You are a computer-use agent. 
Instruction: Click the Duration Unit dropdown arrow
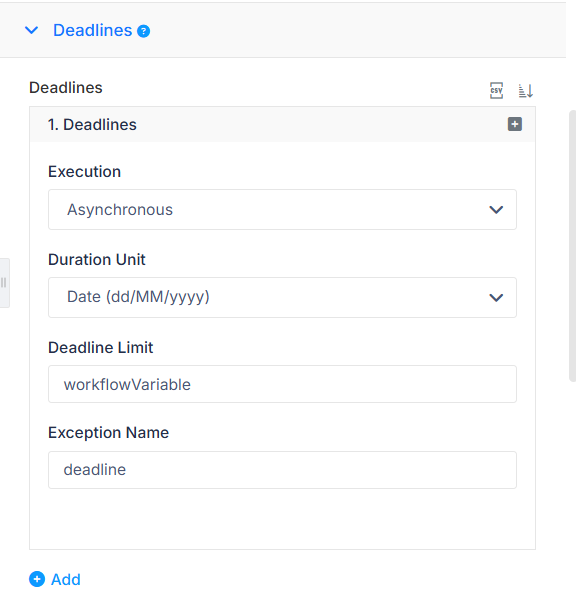click(x=496, y=298)
